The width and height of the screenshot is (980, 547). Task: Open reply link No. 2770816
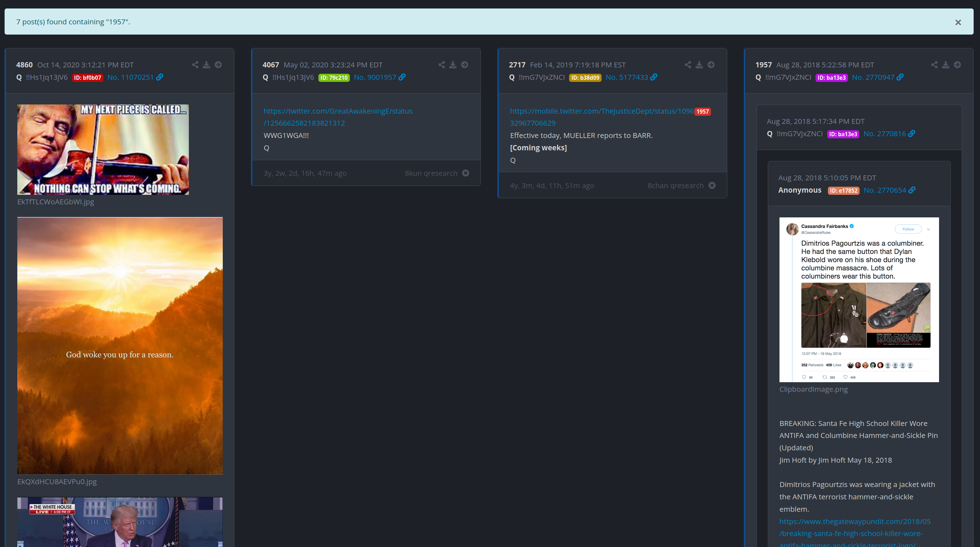click(885, 133)
